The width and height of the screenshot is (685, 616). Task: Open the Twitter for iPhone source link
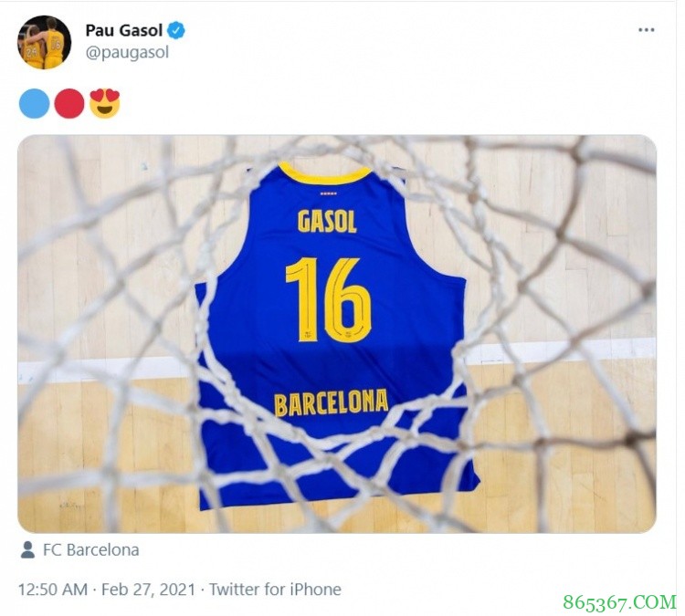coord(275,590)
